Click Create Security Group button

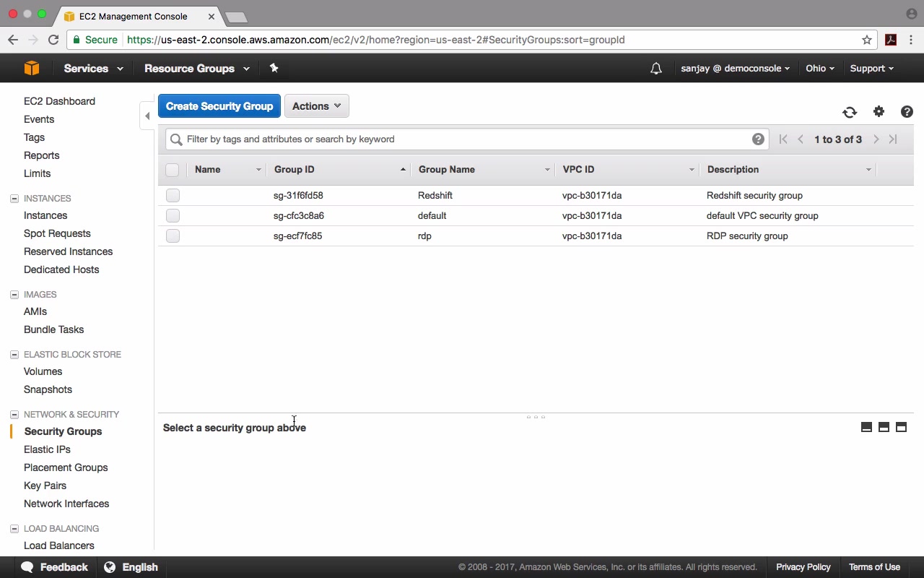219,106
